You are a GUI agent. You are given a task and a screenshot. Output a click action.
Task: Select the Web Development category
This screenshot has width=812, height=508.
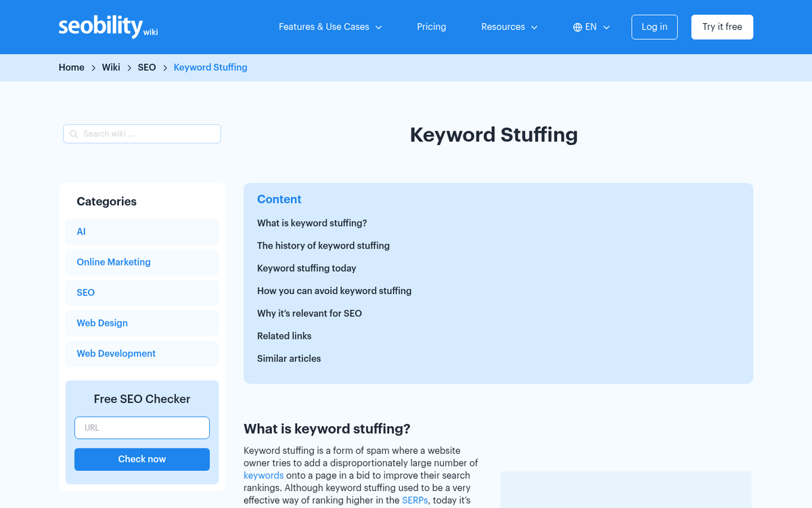[142, 354]
